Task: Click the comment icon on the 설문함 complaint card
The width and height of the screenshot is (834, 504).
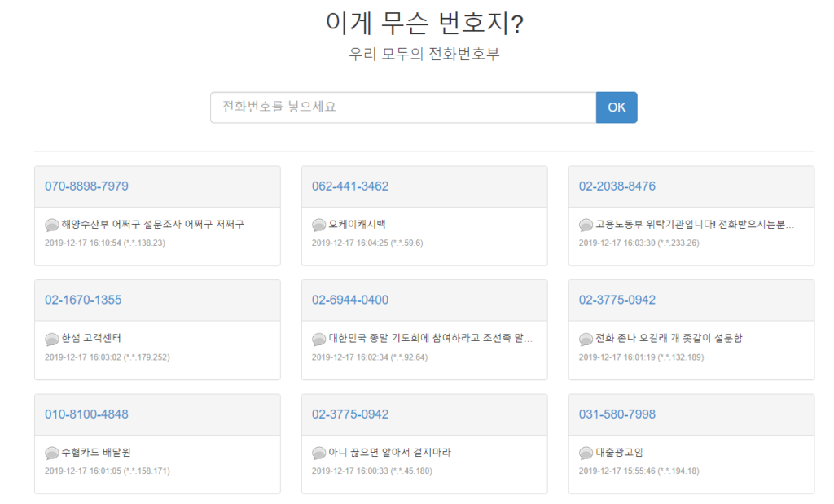Action: tap(583, 339)
